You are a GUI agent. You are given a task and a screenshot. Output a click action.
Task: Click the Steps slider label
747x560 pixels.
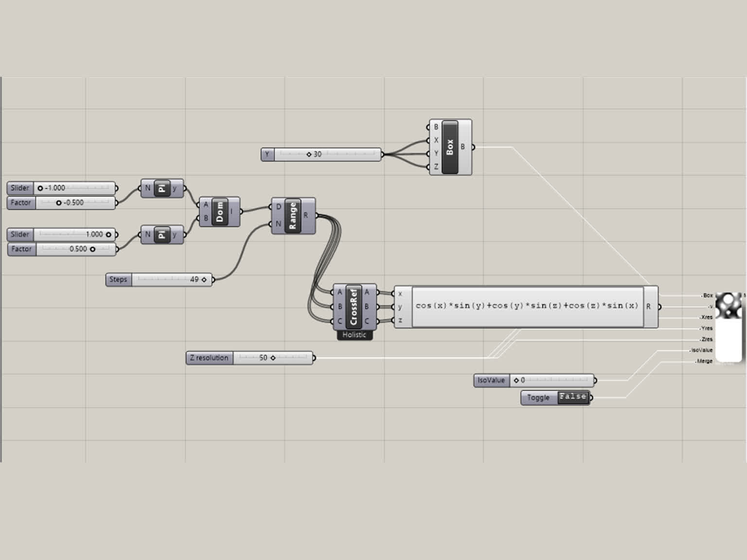[118, 280]
